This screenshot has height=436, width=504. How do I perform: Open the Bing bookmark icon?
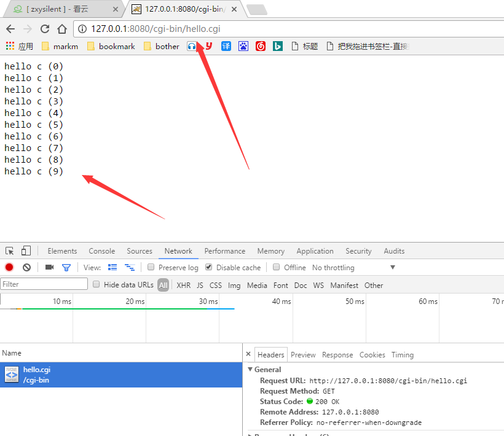pyautogui.click(x=278, y=46)
